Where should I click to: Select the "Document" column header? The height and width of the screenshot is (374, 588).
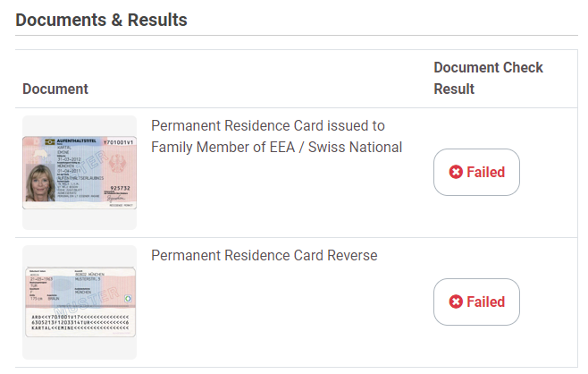[x=55, y=89]
